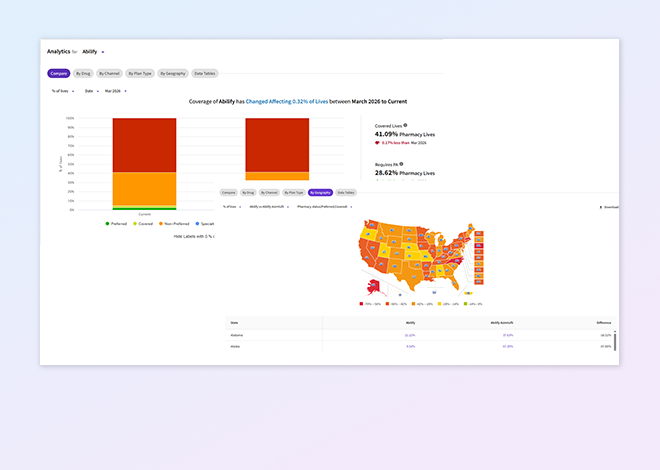The width and height of the screenshot is (660, 470).
Task: Click the Alaska row state name
Action: coord(235,346)
